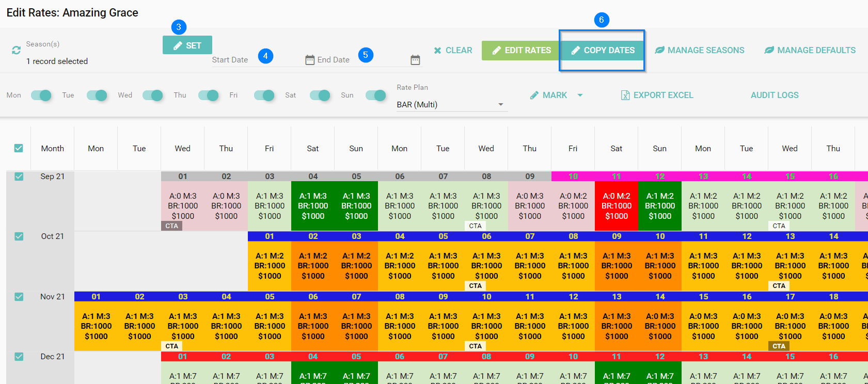Toggle the Mon day switch off
The height and width of the screenshot is (384, 868).
41,95
